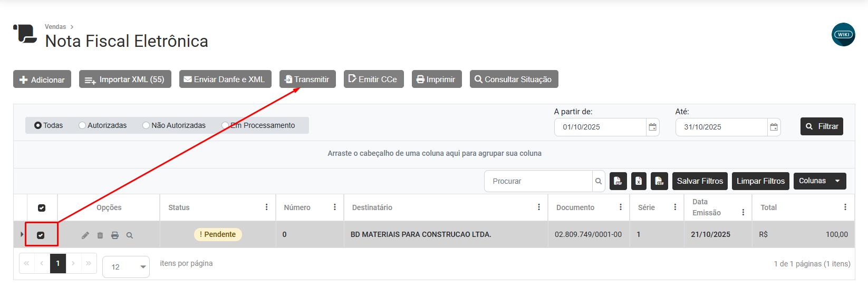Click the printer icon in the Pendente row

pos(115,235)
